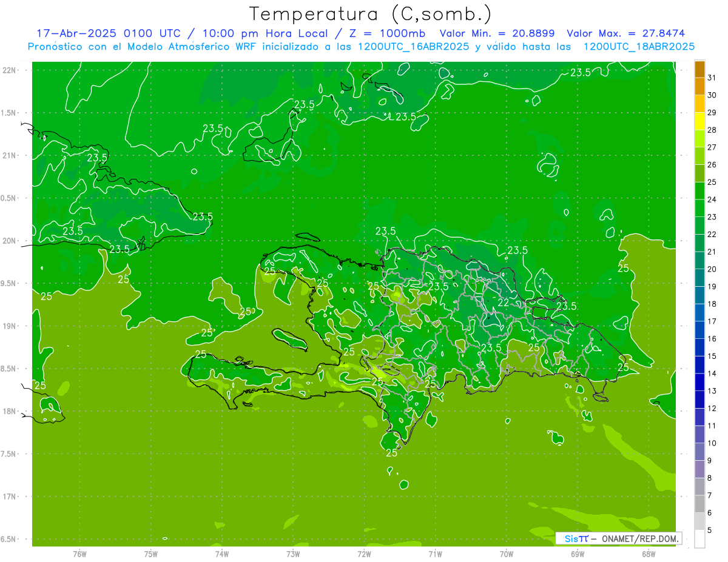Click the legend value 5

[x=710, y=530]
